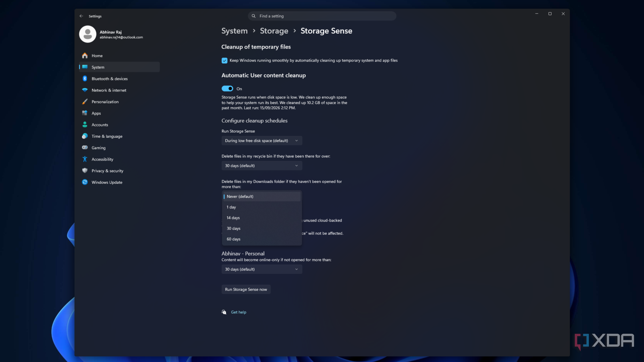The height and width of the screenshot is (362, 644).
Task: Click the search magnifier icon
Action: click(x=253, y=16)
